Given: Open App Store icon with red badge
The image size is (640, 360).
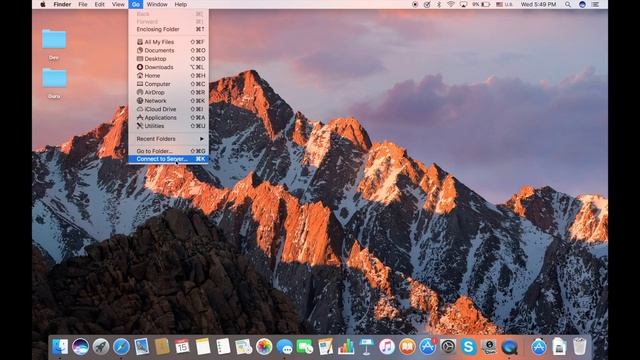Looking at the screenshot, I should tap(427, 347).
